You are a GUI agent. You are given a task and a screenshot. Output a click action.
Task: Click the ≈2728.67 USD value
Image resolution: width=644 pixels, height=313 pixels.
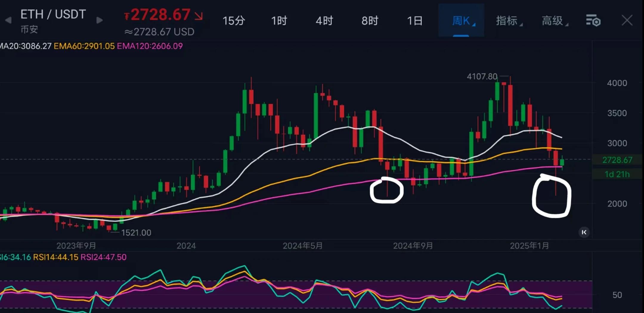coord(160,32)
